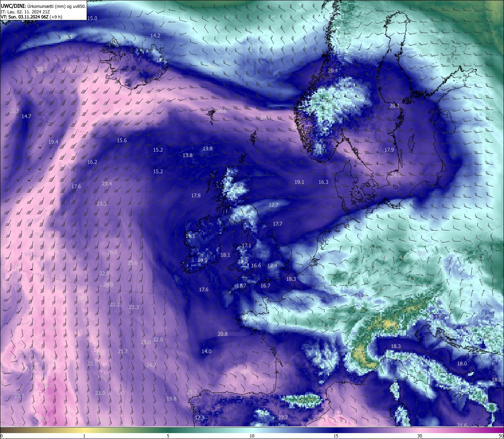Screen dimensions: 504x439
Task: Click the 5.1 value over eastern Europe
Action: click(481, 257)
